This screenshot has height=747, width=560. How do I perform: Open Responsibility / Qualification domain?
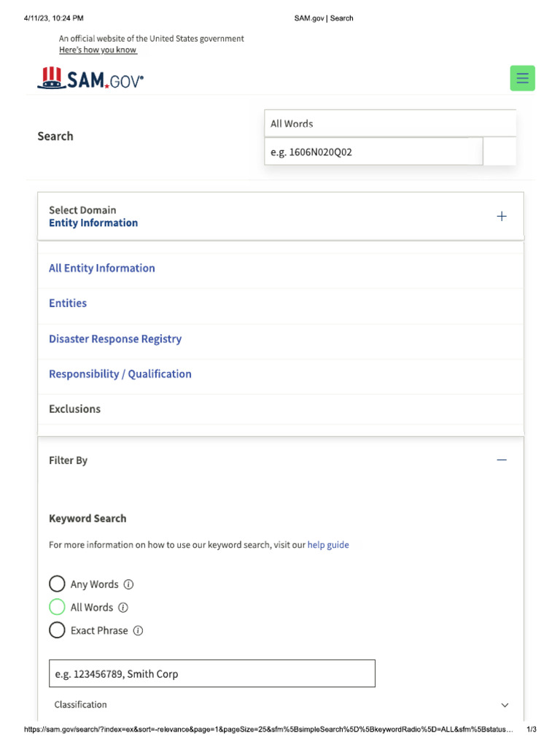click(120, 374)
